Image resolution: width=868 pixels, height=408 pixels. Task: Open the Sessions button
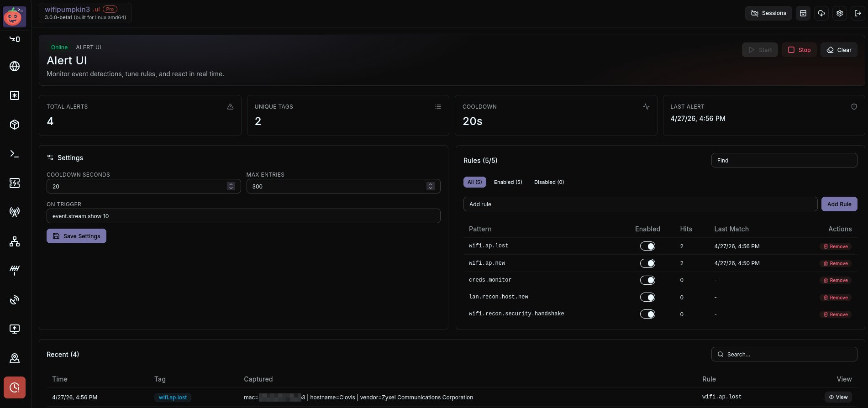pos(768,13)
